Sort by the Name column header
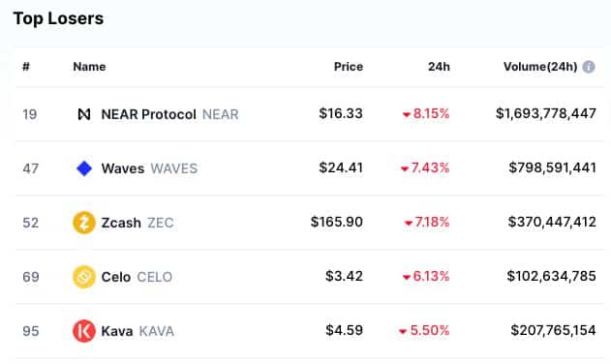This screenshot has width=611, height=364. click(x=89, y=67)
